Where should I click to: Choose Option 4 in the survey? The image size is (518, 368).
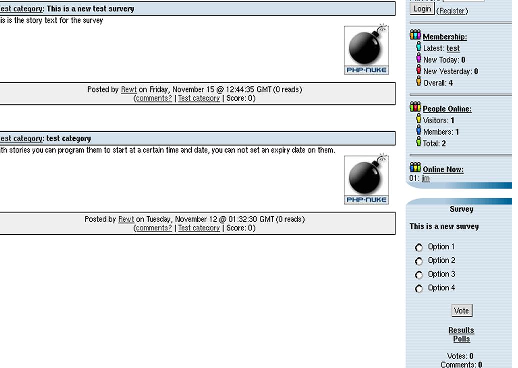tap(419, 288)
